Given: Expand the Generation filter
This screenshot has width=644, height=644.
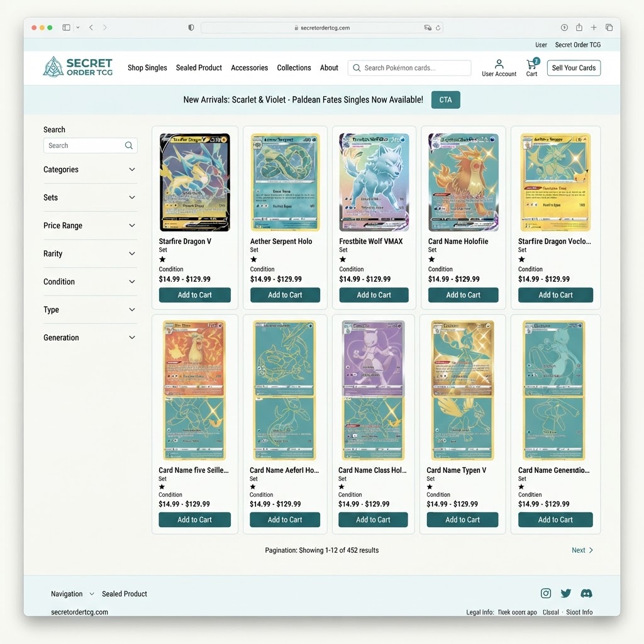Looking at the screenshot, I should (x=90, y=338).
